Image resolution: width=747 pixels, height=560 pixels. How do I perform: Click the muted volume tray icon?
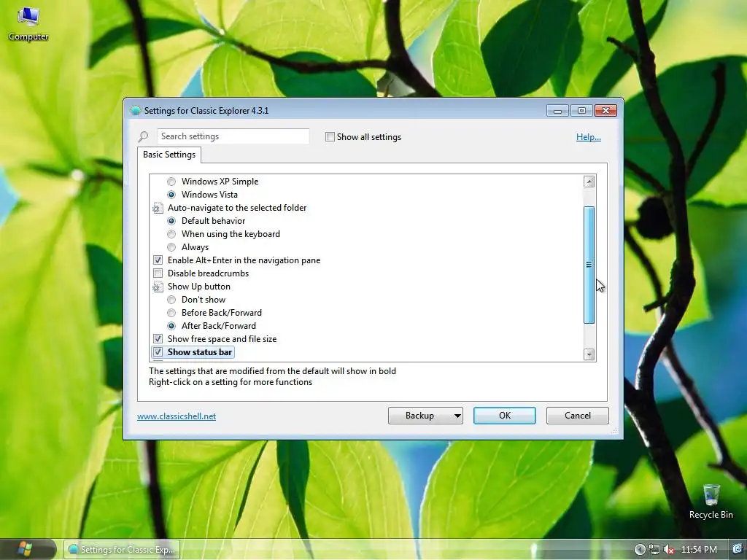pyautogui.click(x=669, y=550)
